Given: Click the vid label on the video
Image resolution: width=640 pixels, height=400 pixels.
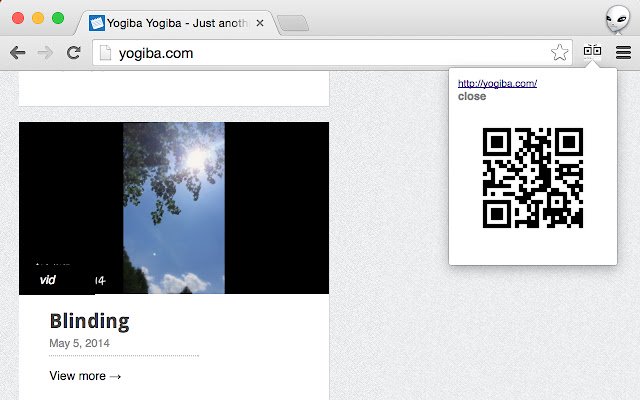Looking at the screenshot, I should point(47,280).
